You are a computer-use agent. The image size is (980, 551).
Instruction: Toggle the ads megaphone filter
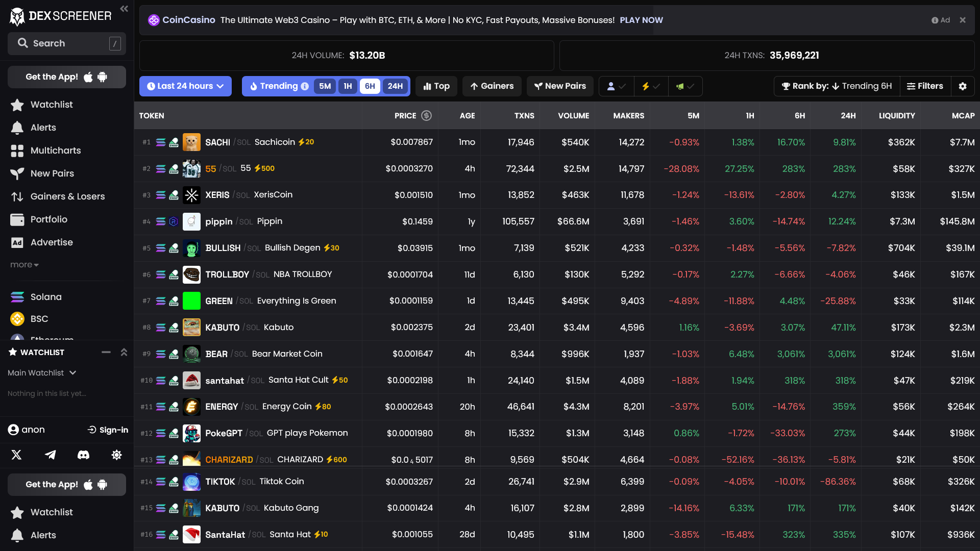pyautogui.click(x=685, y=86)
